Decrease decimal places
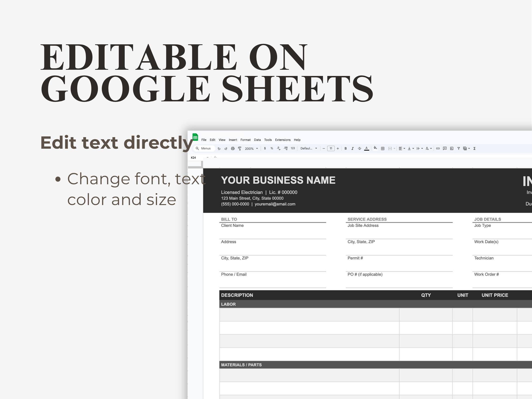The width and height of the screenshot is (532, 399). (x=279, y=148)
